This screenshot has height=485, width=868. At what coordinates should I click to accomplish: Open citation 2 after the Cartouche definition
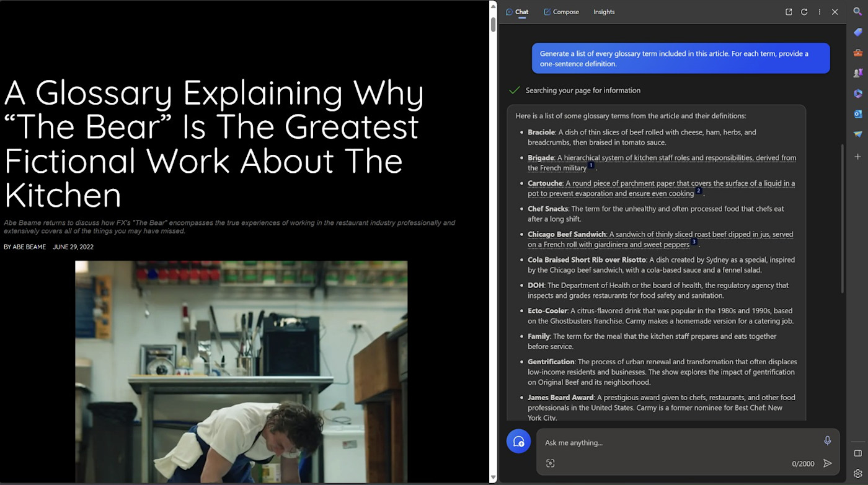698,191
